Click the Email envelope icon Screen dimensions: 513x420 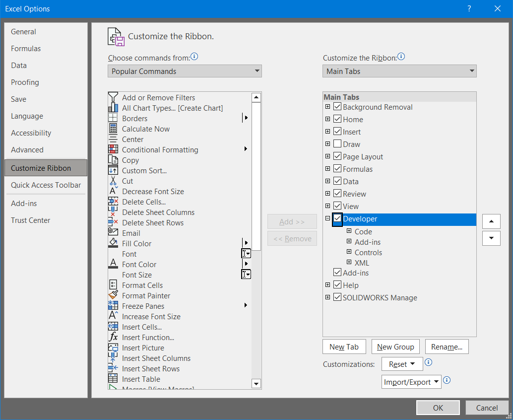tap(113, 233)
